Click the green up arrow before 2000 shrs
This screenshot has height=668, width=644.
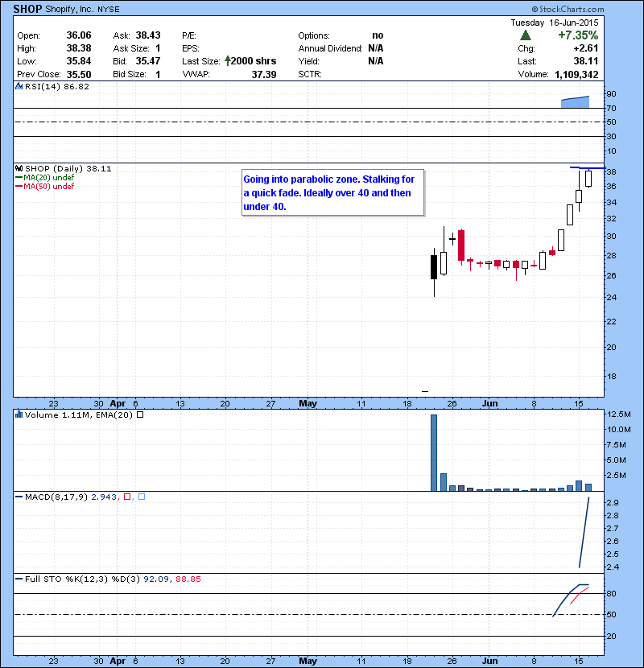pos(228,61)
